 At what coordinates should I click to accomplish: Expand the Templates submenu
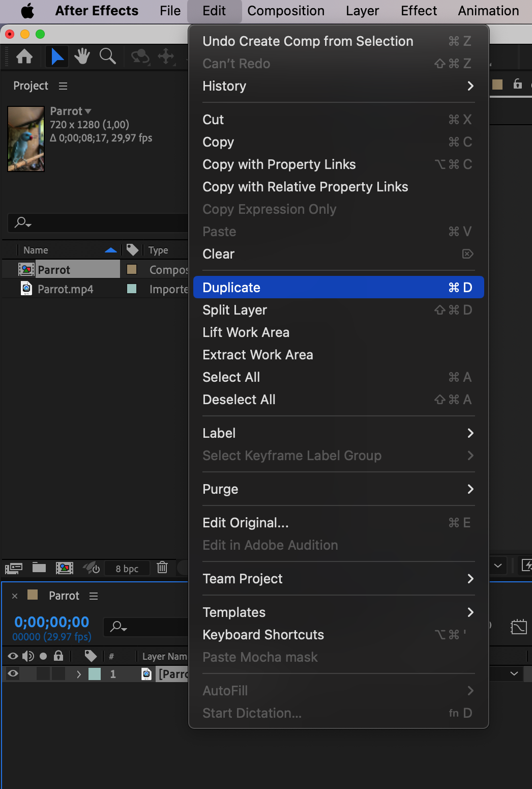click(x=338, y=612)
